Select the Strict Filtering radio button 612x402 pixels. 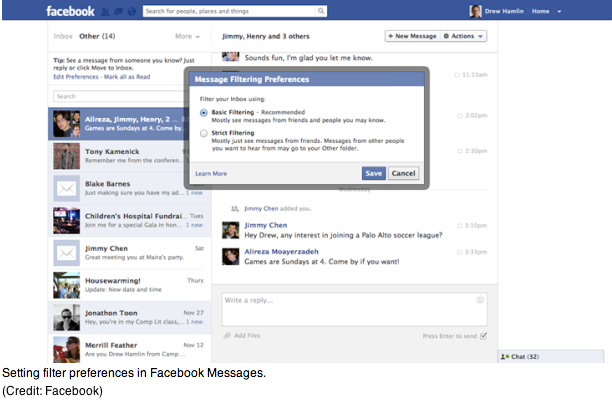pyautogui.click(x=203, y=133)
